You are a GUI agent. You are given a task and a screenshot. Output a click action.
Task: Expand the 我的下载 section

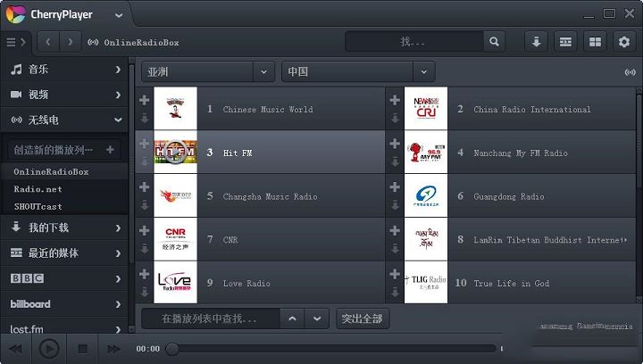point(64,227)
